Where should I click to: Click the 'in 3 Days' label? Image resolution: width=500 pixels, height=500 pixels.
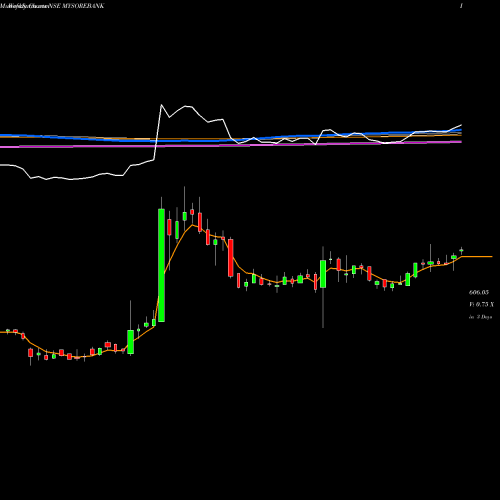pyautogui.click(x=480, y=317)
